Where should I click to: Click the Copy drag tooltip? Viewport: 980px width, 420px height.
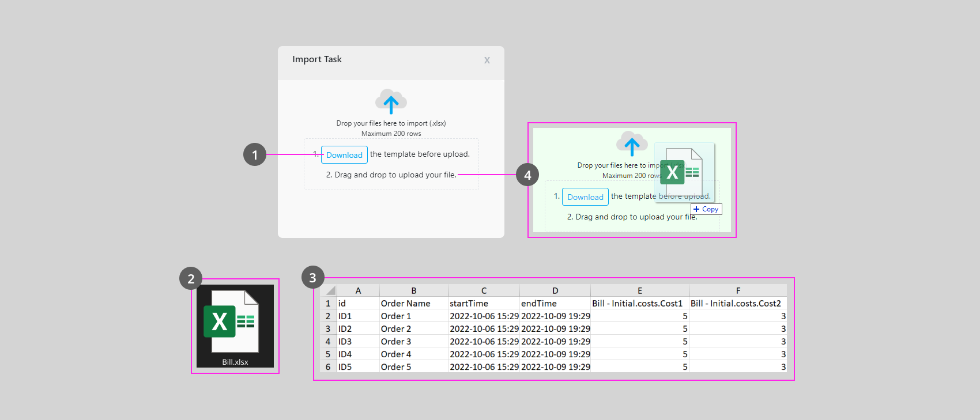tap(706, 209)
